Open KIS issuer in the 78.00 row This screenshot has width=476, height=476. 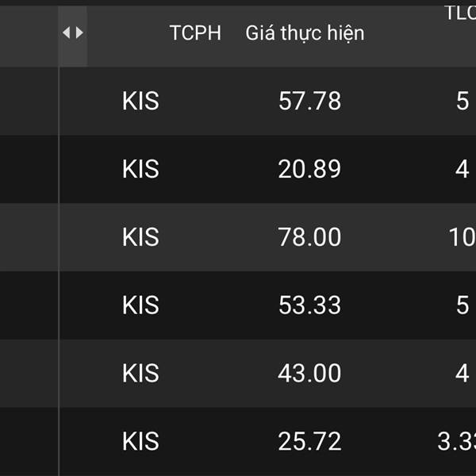tap(140, 237)
